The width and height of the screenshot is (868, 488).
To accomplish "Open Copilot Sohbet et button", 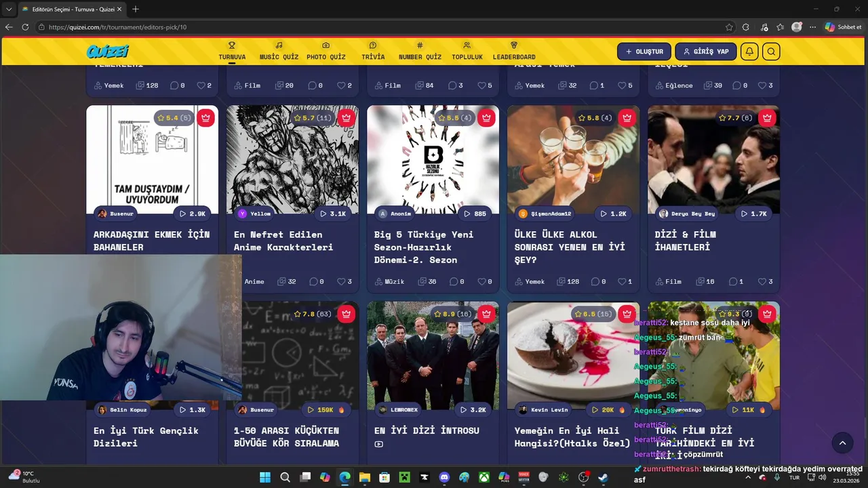I will (843, 27).
